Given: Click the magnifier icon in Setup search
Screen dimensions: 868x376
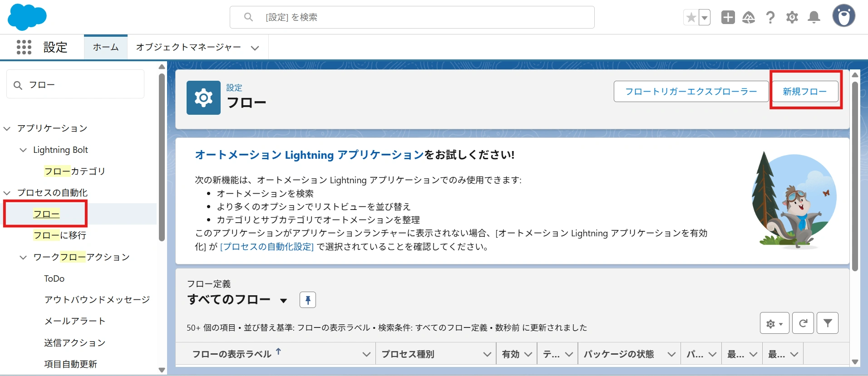Looking at the screenshot, I should (248, 17).
